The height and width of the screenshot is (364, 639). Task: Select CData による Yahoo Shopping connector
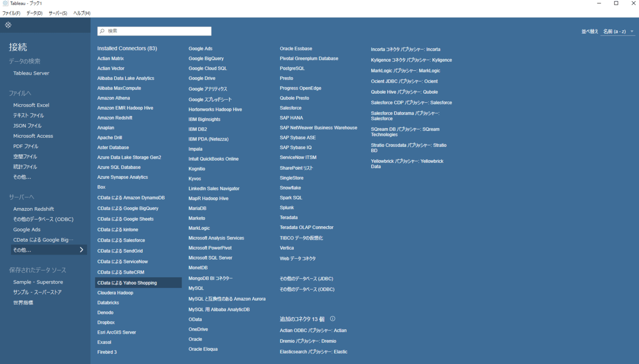(138, 283)
